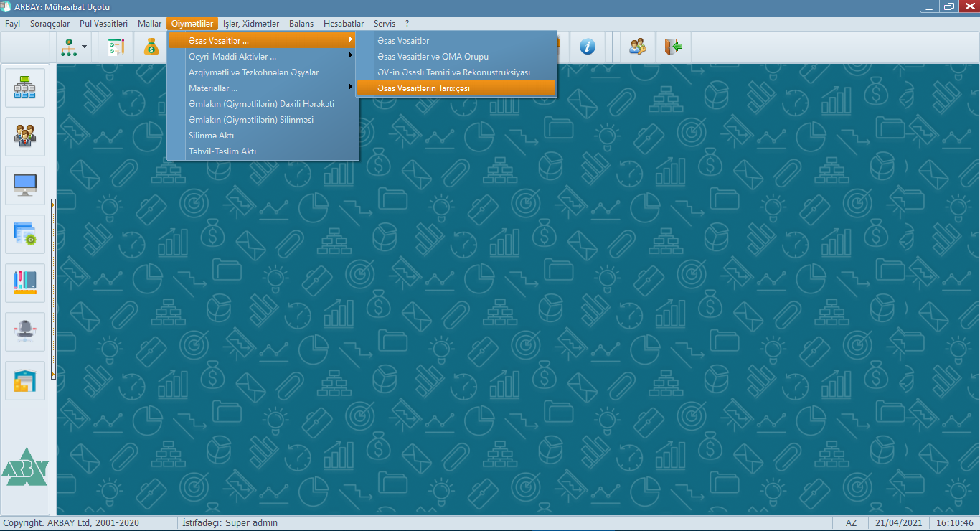Open the Hesabatlar menu
This screenshot has width=980, height=531.
pyautogui.click(x=344, y=24)
